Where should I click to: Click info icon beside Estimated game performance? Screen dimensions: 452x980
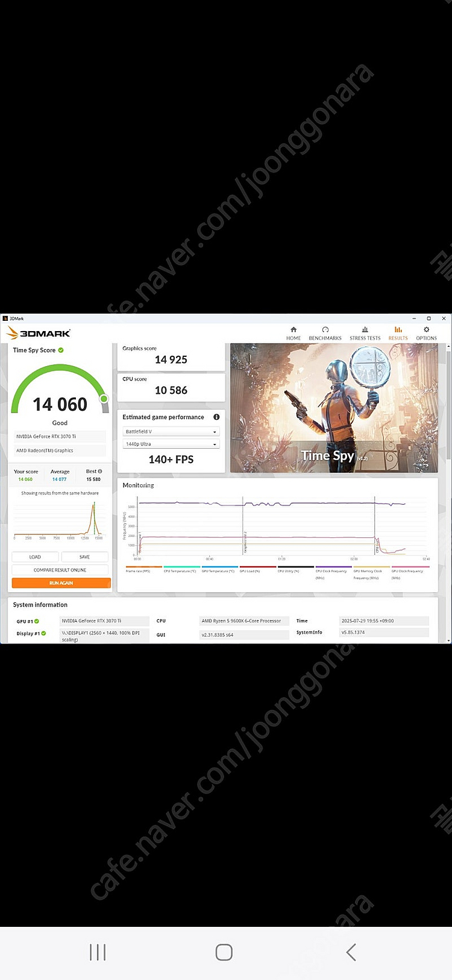(x=216, y=417)
